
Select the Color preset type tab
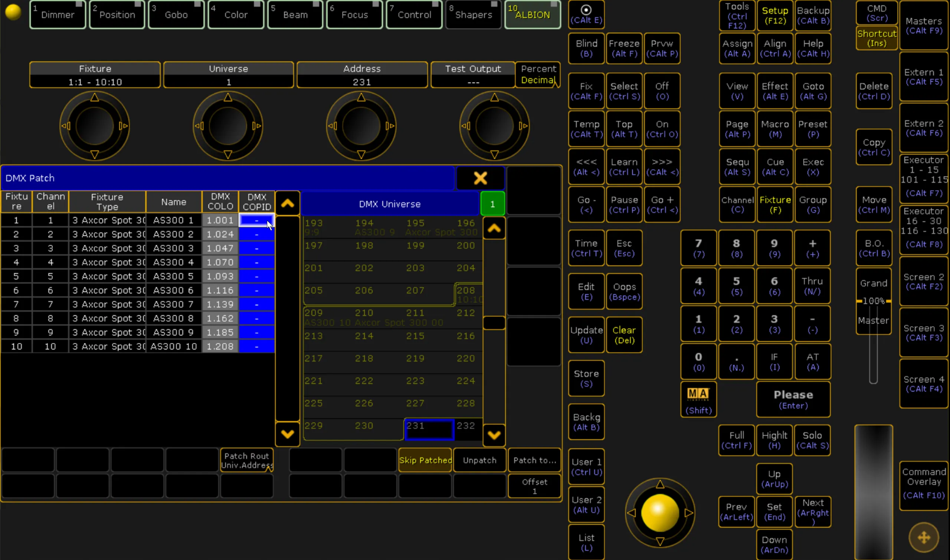(236, 14)
